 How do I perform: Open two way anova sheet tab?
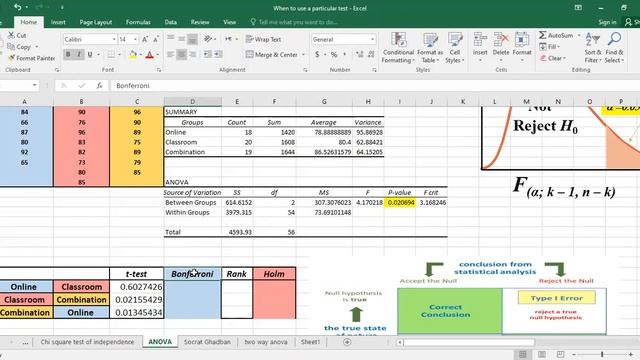[266, 342]
